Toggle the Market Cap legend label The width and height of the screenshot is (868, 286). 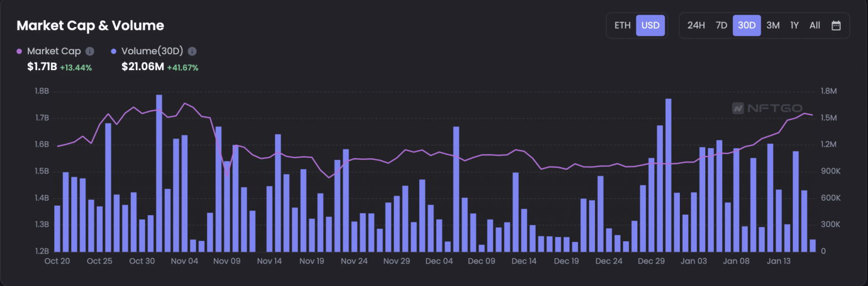[54, 51]
